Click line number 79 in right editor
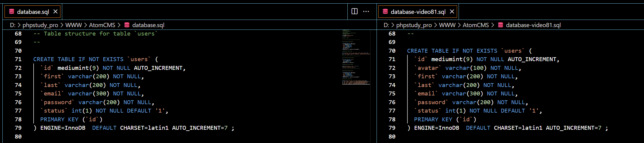 click(x=392, y=128)
